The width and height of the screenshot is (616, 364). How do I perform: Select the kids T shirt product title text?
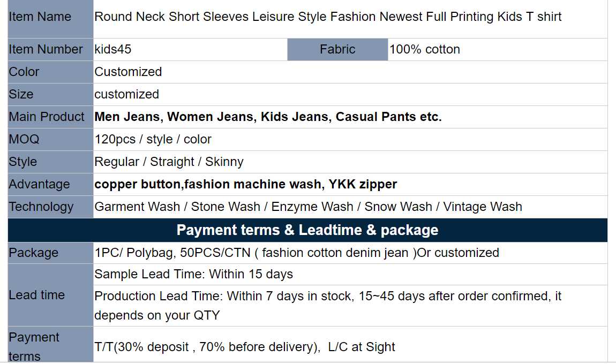(328, 17)
